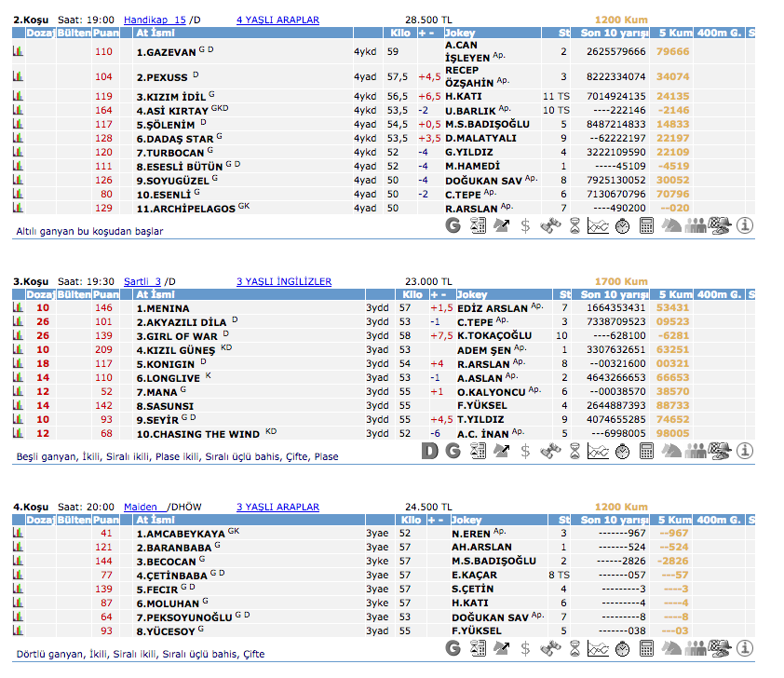Click the bar chart icon beside GAZEVAN
Image resolution: width=784 pixels, height=678 pixels.
(18, 52)
